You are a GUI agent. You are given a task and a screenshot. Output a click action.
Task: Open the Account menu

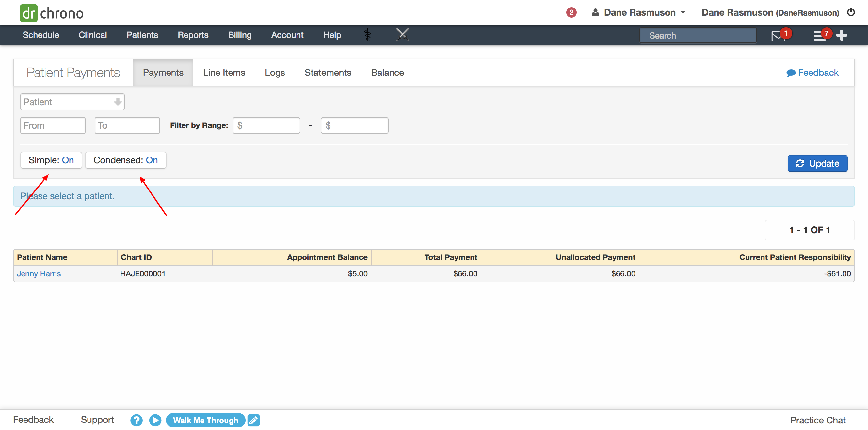[287, 35]
